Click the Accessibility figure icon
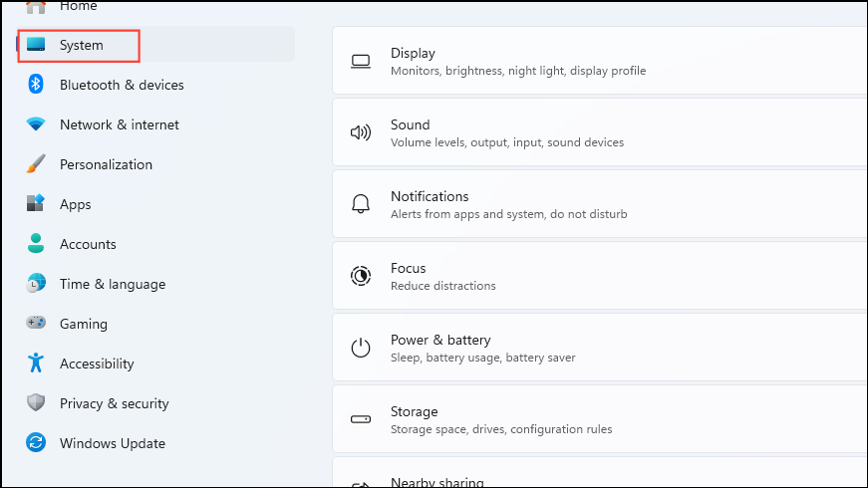 (x=36, y=364)
